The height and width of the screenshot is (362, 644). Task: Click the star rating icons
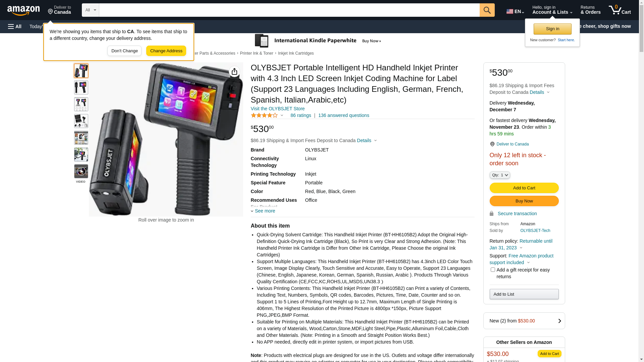coord(264,115)
